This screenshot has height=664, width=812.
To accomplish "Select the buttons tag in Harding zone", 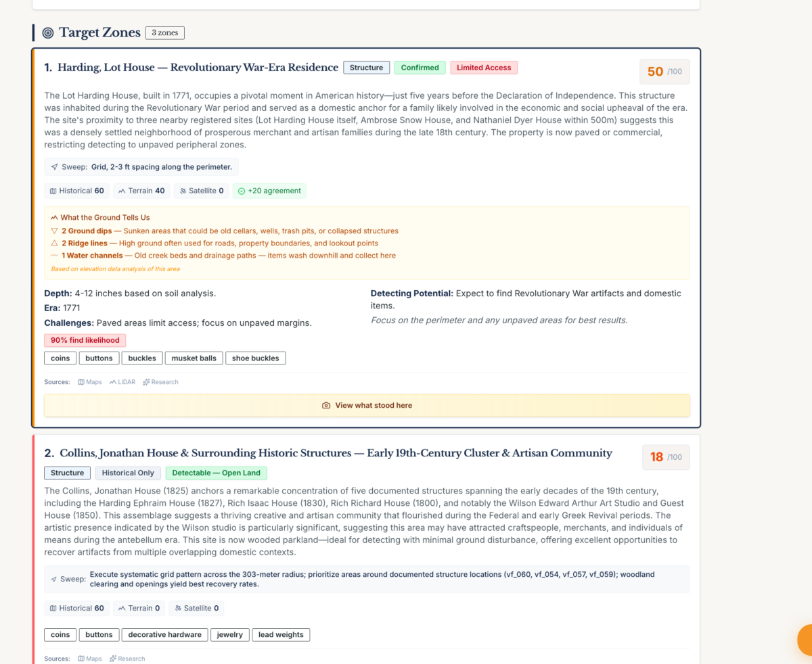I will pyautogui.click(x=99, y=358).
